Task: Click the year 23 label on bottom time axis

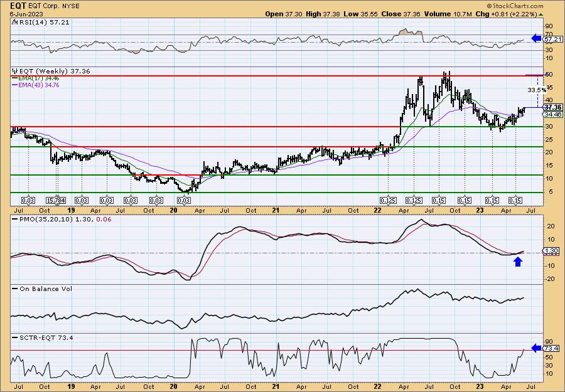Action: pyautogui.click(x=480, y=386)
